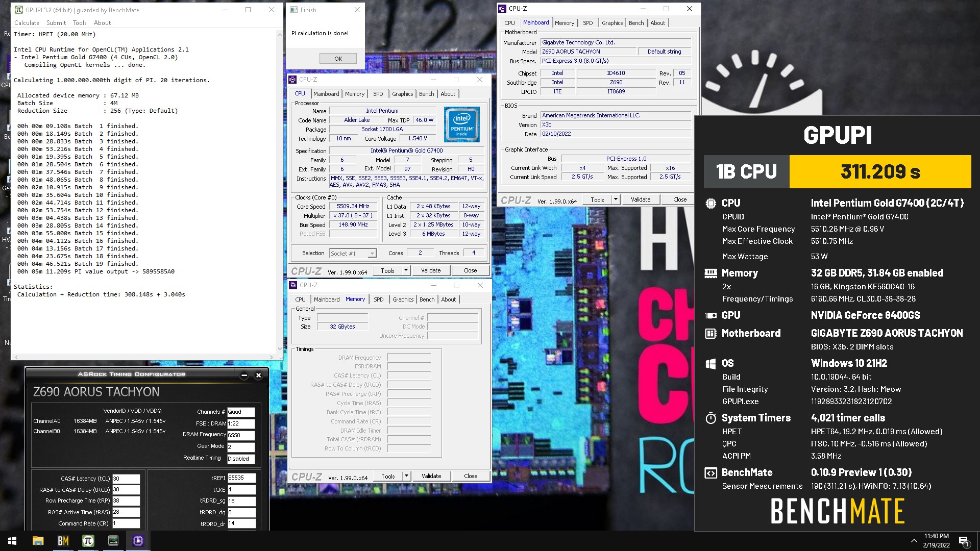Open ASRock Timing Configurator taskbar icon
The width and height of the screenshot is (980, 551).
[x=113, y=541]
